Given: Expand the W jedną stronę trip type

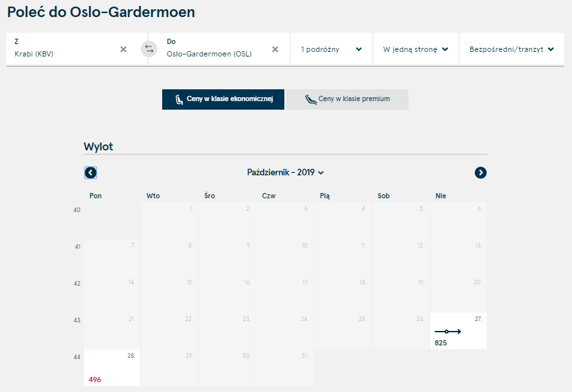Looking at the screenshot, I should tap(416, 49).
